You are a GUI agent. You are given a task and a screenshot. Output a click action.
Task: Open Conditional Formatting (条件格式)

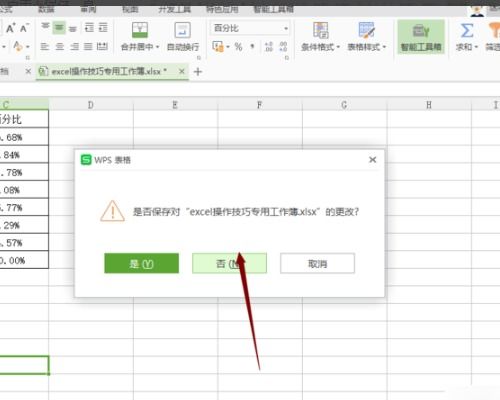click(x=320, y=37)
